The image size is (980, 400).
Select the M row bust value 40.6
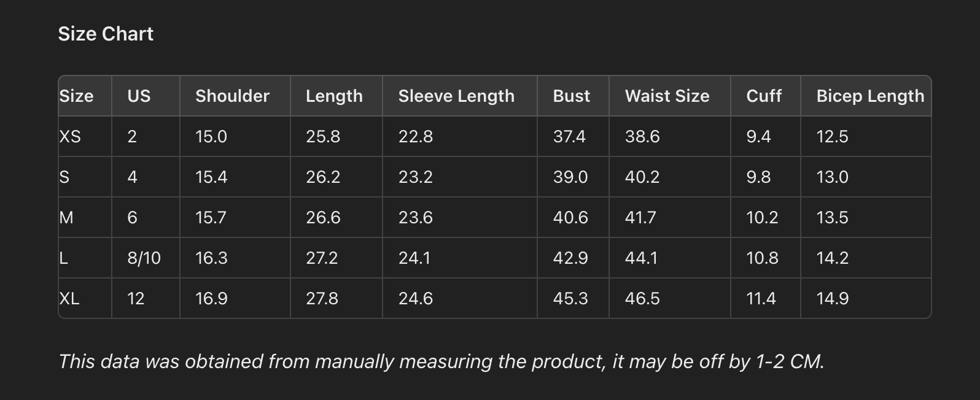tap(570, 217)
